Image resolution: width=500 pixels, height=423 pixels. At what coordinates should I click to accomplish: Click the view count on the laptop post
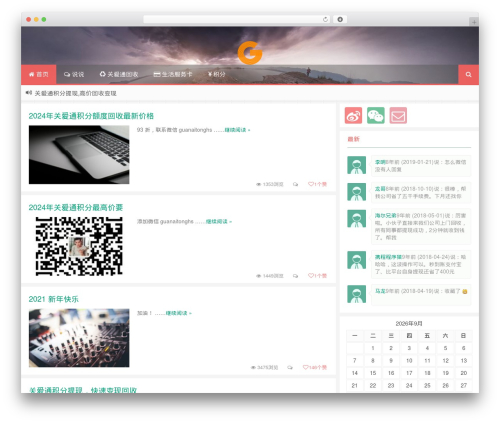tap(270, 184)
